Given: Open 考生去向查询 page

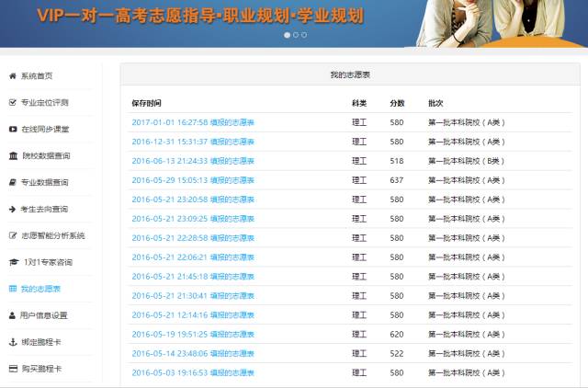Looking at the screenshot, I should tap(44, 209).
